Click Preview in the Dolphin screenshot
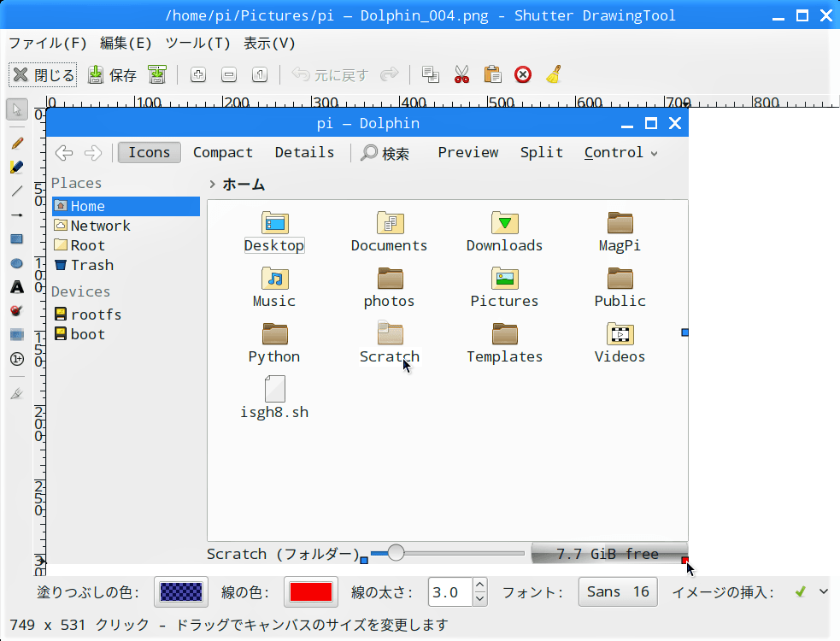The width and height of the screenshot is (840, 641). tap(468, 153)
